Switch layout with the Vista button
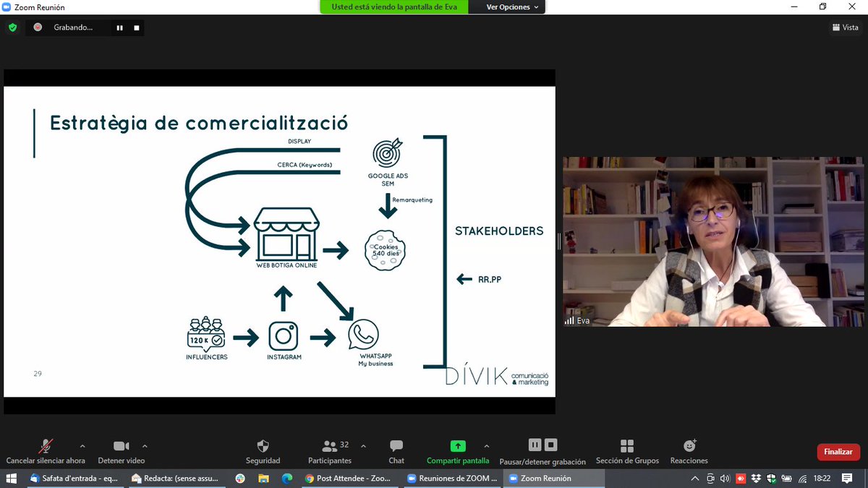 (846, 27)
